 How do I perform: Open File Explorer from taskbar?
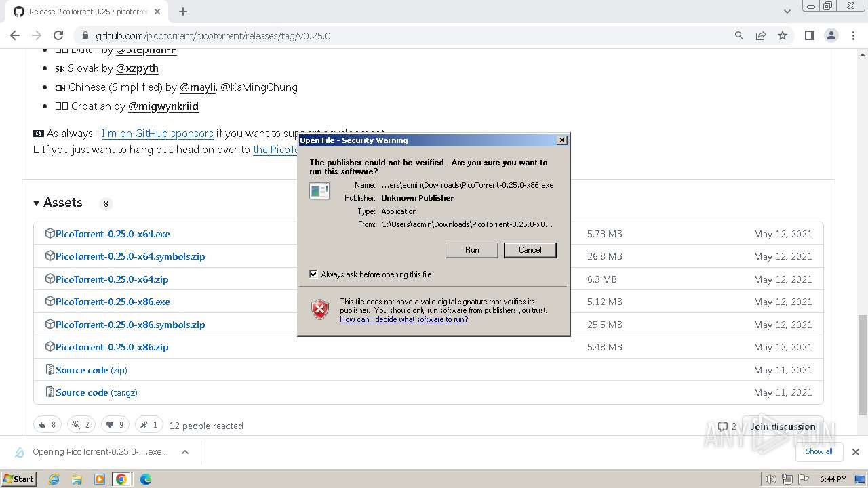coord(77,479)
